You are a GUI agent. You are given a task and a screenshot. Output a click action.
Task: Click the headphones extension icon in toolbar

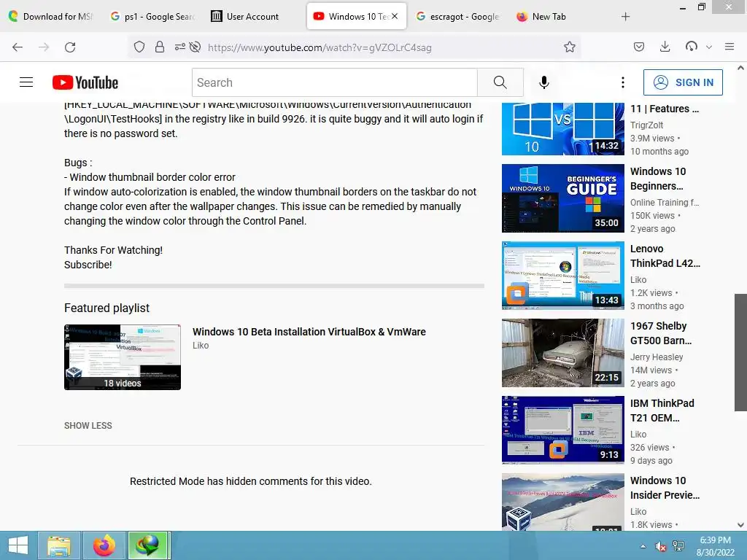[692, 47]
